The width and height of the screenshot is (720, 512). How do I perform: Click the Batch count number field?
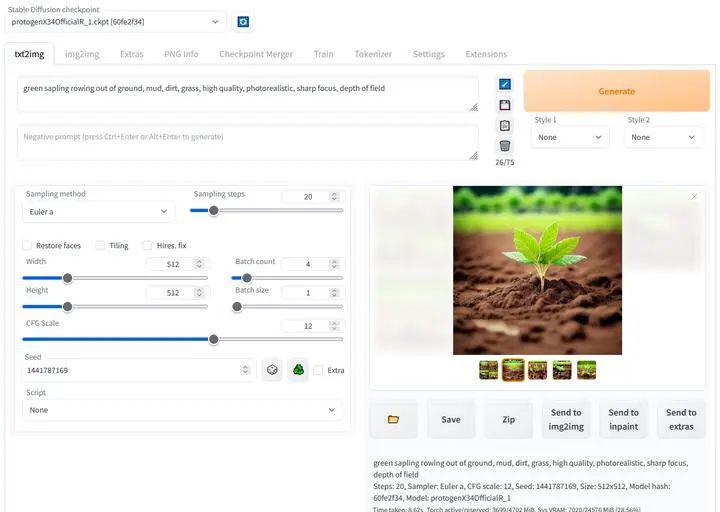click(311, 264)
